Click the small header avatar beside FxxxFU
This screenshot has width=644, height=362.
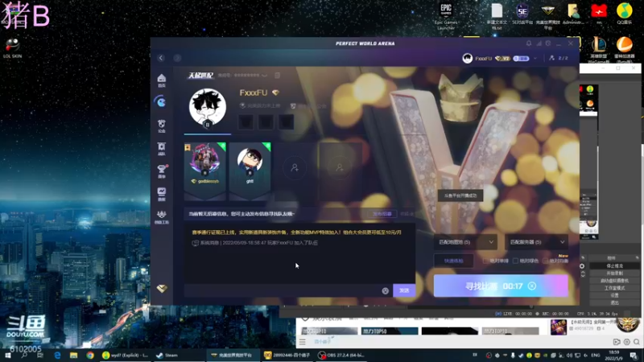[x=467, y=59]
